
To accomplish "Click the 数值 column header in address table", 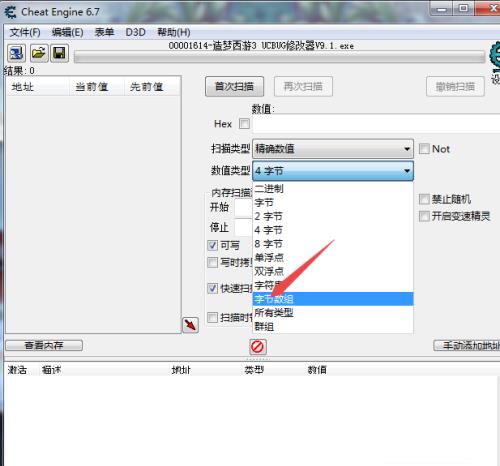I will pos(317,370).
